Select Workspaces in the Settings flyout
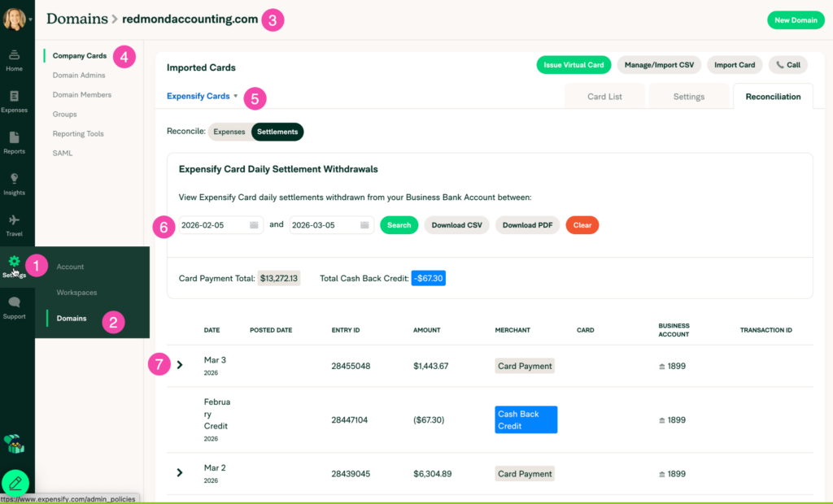This screenshot has height=504, width=833. [x=76, y=293]
